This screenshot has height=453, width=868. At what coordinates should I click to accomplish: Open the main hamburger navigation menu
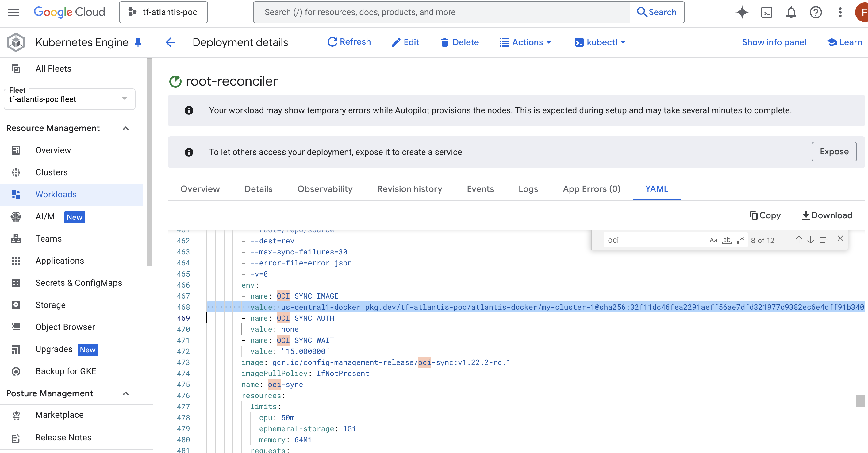(13, 13)
